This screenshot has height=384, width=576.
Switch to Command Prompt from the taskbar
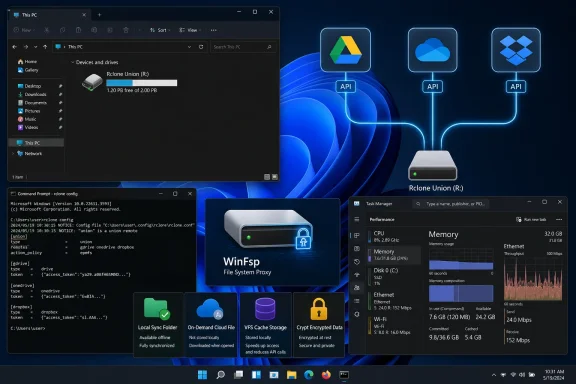(x=344, y=375)
